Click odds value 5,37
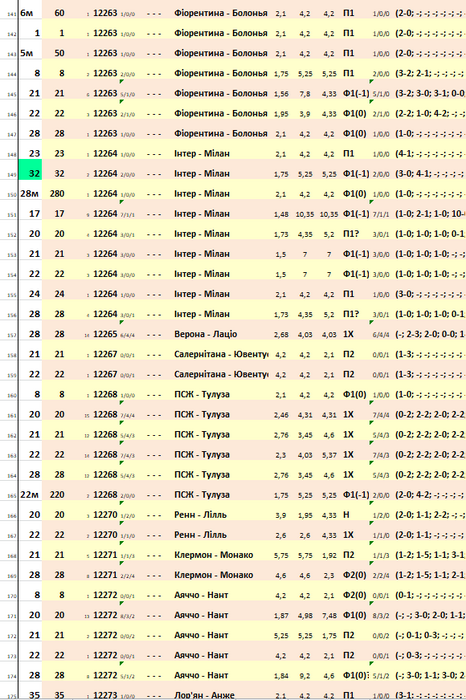The width and height of the screenshot is (466, 700). (x=329, y=455)
